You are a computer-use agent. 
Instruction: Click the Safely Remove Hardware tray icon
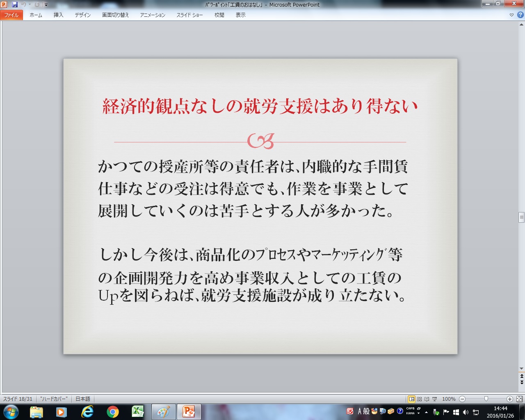click(436, 412)
